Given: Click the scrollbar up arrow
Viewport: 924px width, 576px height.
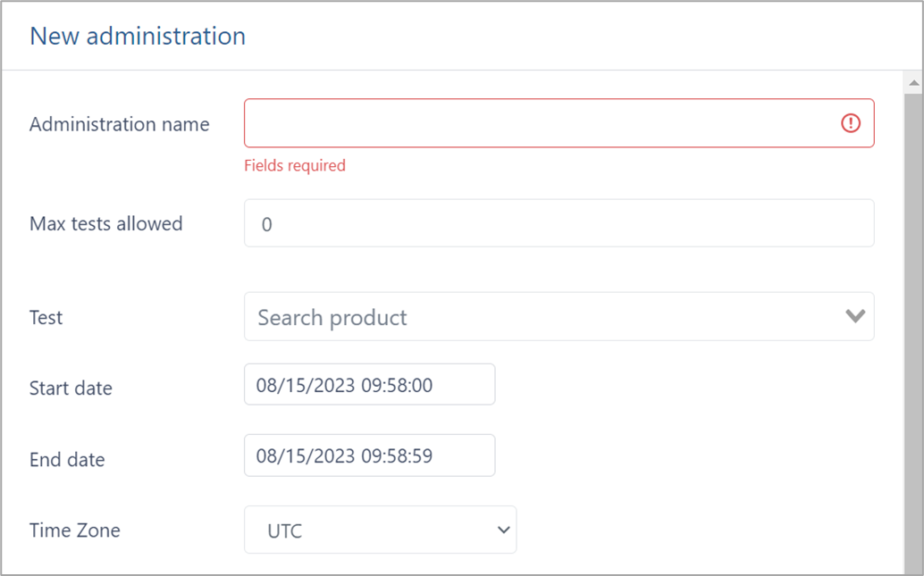Looking at the screenshot, I should coord(913,81).
